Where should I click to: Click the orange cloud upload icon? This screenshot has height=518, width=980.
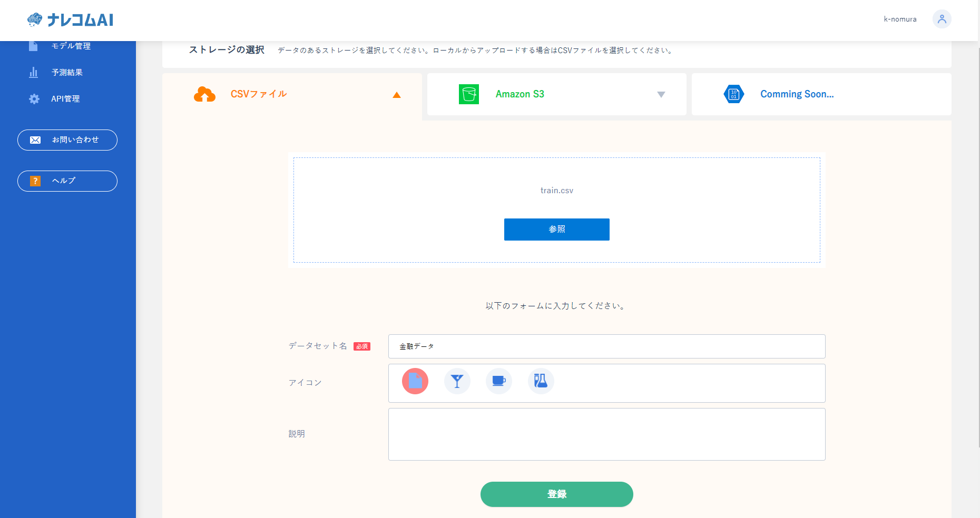204,94
